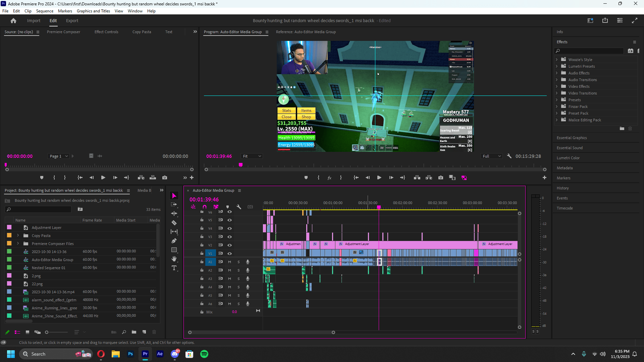Select the Hand tool
This screenshot has width=644, height=362.
pos(174,259)
